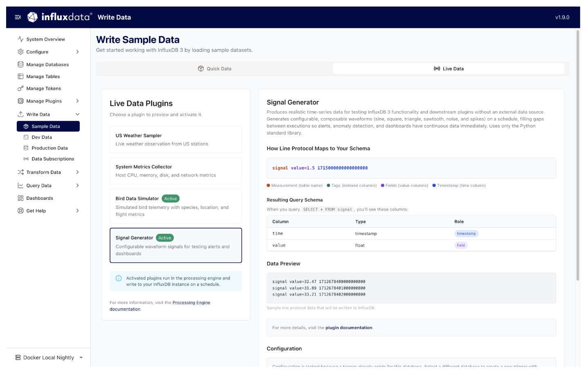Click the Configuration section heading
588x376 pixels.
click(284, 349)
